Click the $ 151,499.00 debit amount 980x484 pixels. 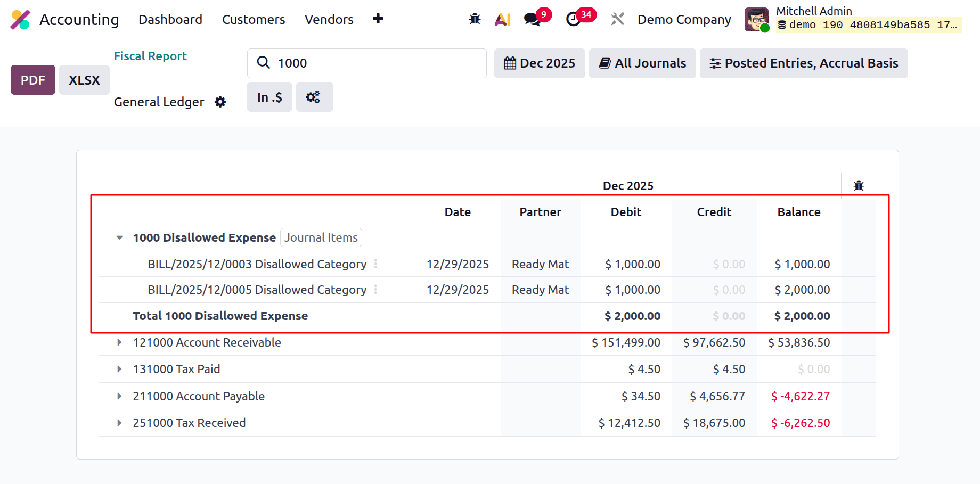[x=626, y=342]
